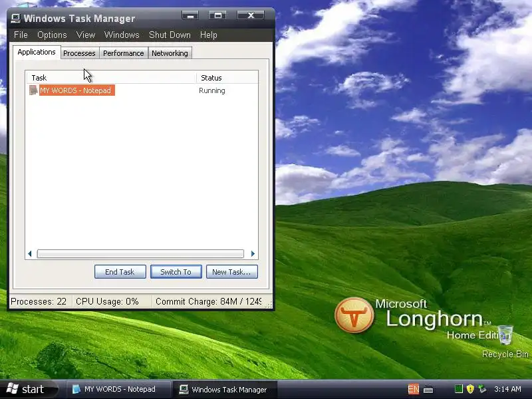Switch to the Networking tab
The image size is (532, 399).
coord(170,53)
